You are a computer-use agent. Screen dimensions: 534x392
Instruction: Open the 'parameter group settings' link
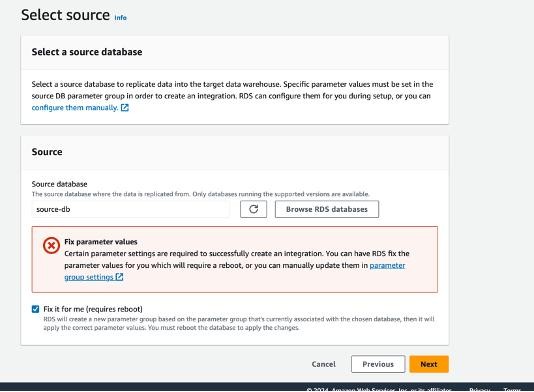(x=235, y=271)
